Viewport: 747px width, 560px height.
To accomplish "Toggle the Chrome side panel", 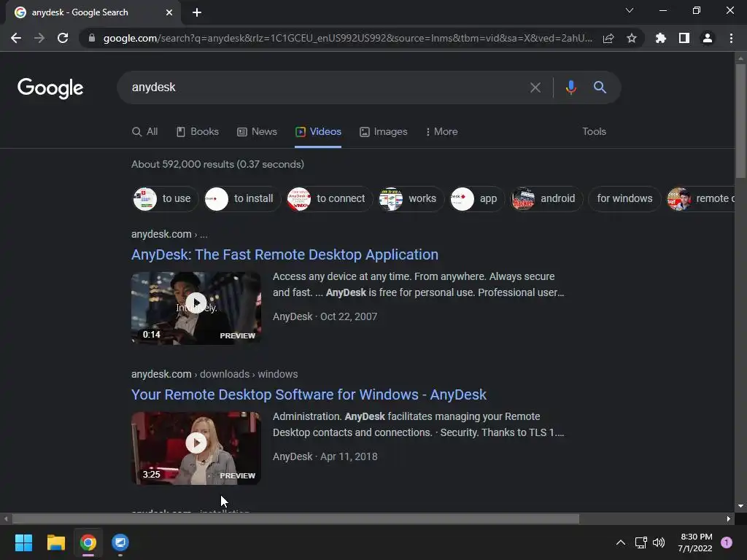I will coord(684,38).
